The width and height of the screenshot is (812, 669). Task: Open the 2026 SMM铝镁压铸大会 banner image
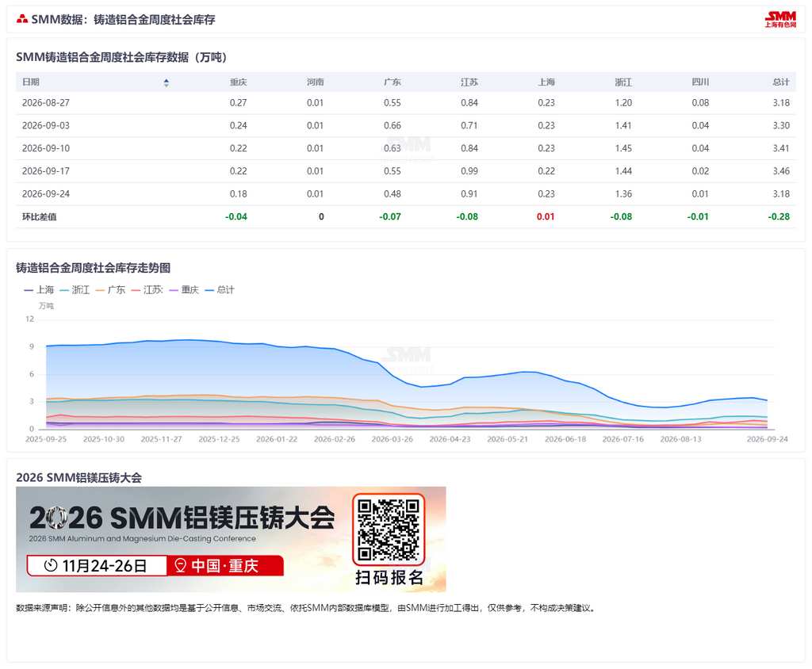(x=231, y=540)
